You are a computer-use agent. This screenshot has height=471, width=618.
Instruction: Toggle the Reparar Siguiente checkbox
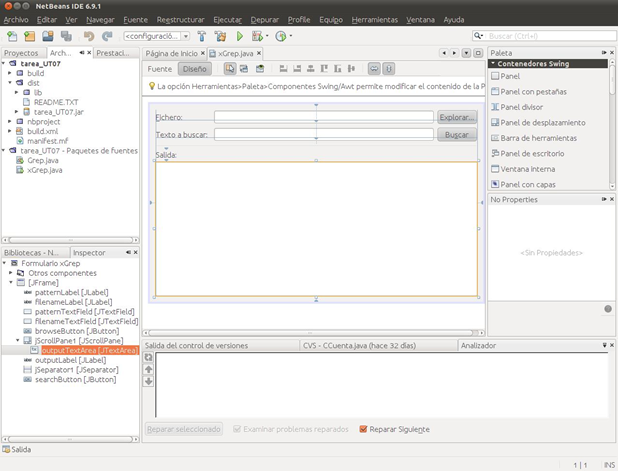[363, 429]
